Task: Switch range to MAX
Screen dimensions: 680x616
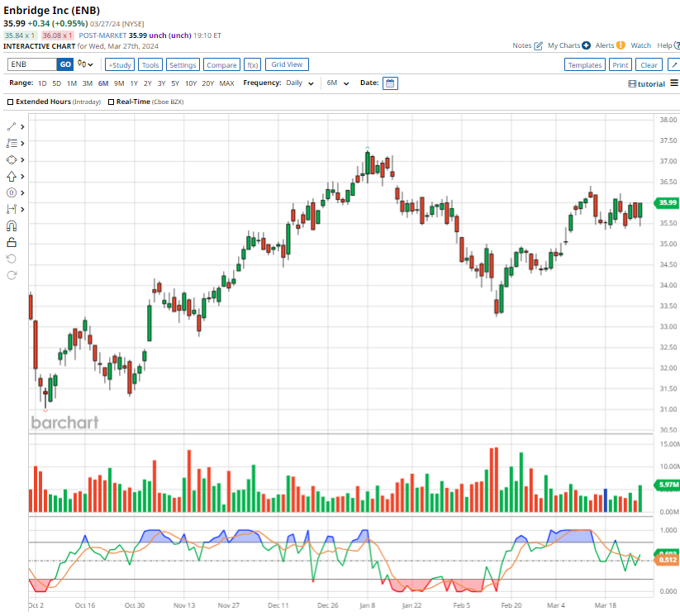Action: (x=226, y=83)
